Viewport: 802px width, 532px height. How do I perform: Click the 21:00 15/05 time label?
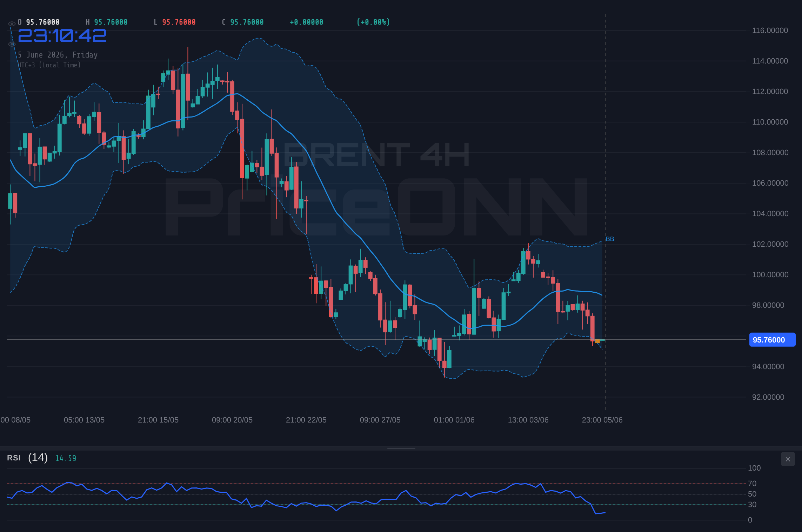point(158,420)
